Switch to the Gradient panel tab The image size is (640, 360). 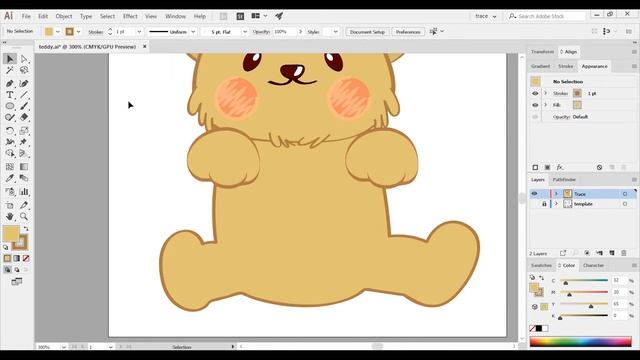click(540, 66)
